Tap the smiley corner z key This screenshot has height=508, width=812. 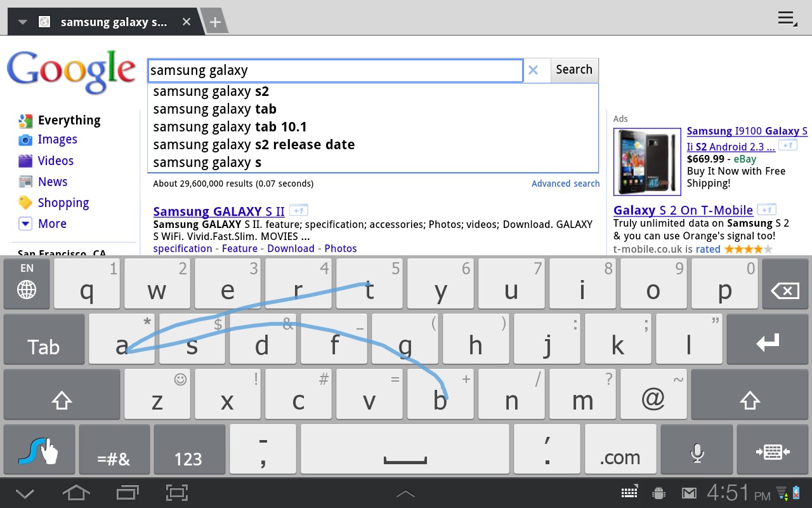click(157, 394)
